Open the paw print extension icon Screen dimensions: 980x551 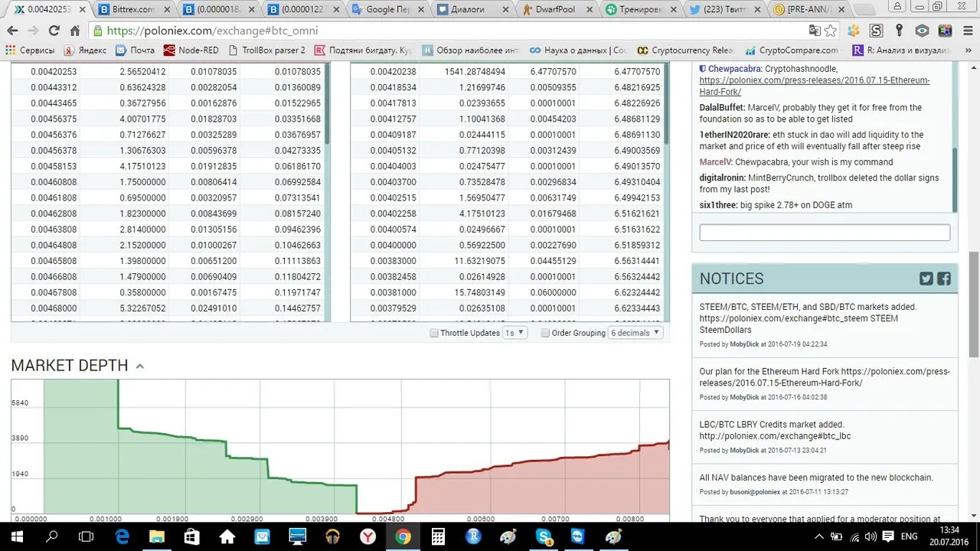854,31
